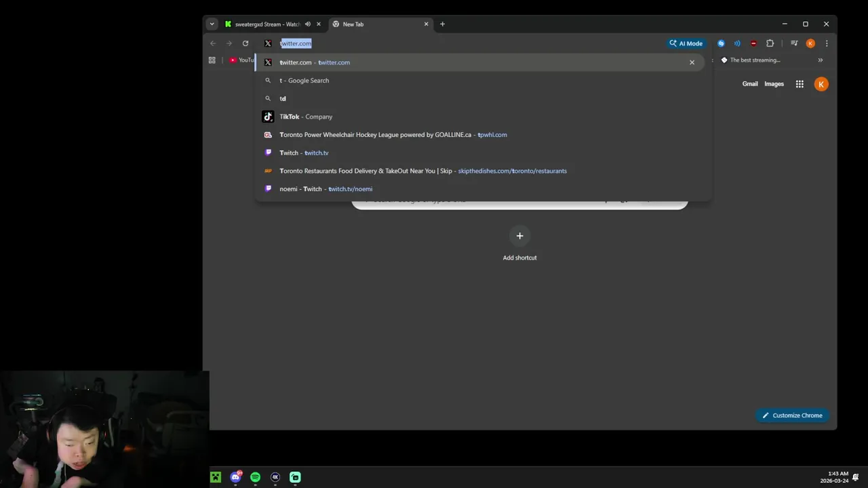Click the Customize Chrome button
868x488 pixels.
pyautogui.click(x=792, y=415)
